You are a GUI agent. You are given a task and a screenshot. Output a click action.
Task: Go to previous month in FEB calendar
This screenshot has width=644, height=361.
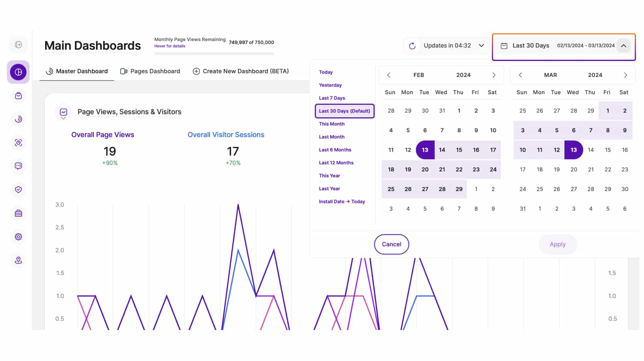point(389,75)
